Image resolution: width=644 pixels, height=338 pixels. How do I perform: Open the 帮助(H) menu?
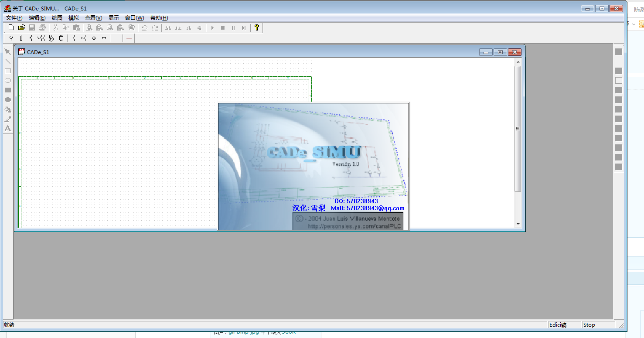tap(159, 18)
